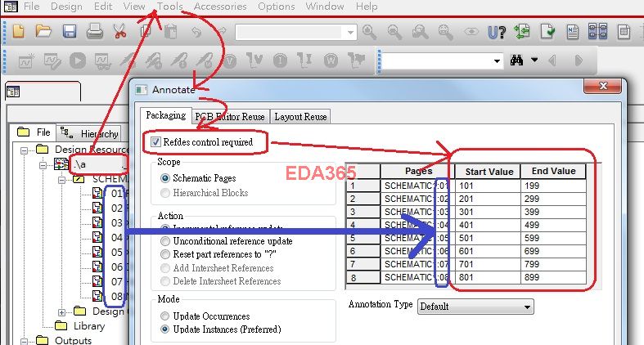Collapse the Outputs folder node
The image size is (644, 345).
pos(25,341)
